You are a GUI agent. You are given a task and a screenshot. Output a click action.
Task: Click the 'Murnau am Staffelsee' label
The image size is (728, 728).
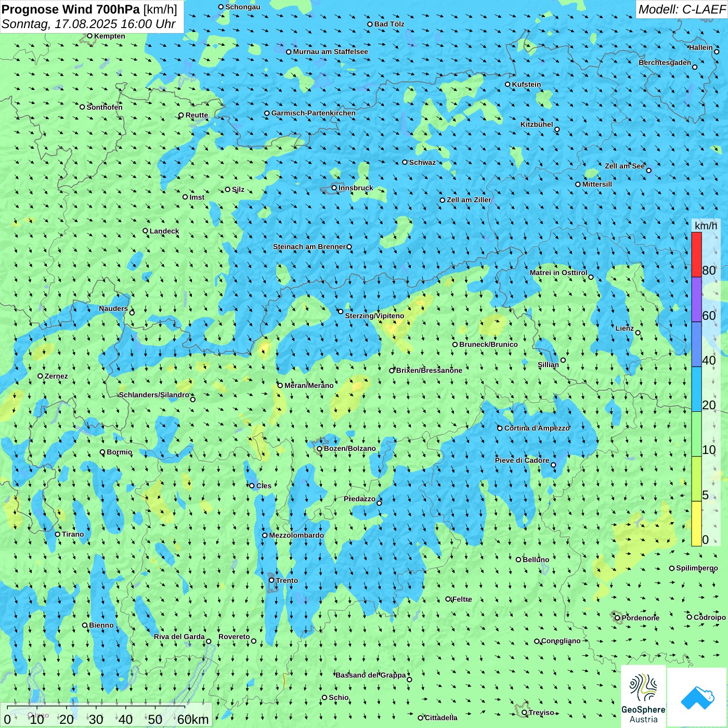tap(330, 51)
